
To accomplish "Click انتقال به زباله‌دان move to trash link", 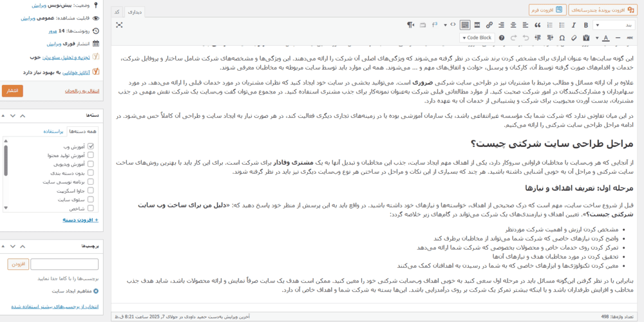I will pos(82,91).
